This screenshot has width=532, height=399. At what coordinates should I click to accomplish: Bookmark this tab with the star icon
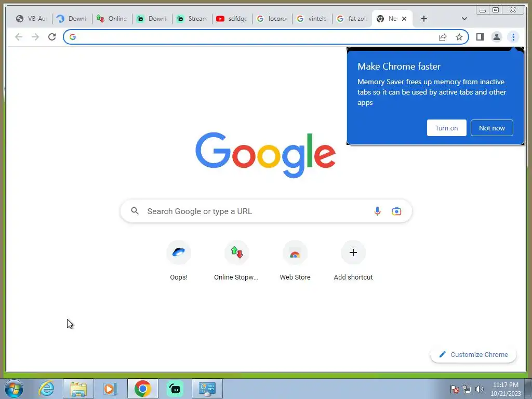click(x=459, y=37)
